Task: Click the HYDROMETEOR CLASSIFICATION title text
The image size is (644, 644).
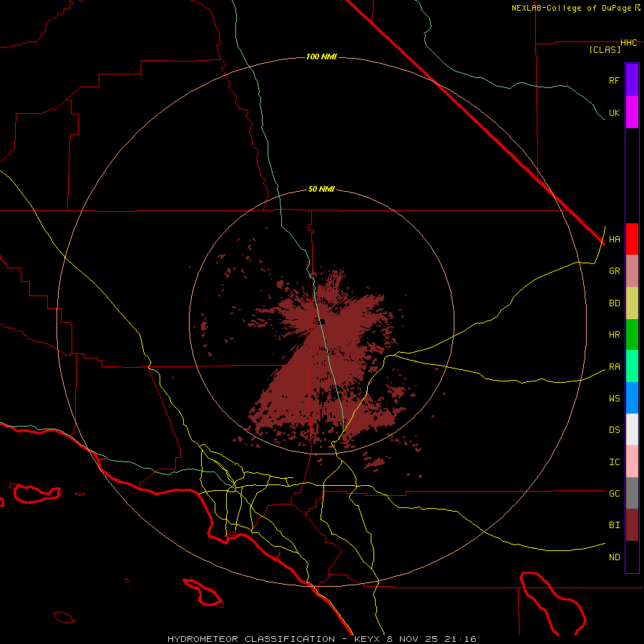Action: click(x=251, y=639)
